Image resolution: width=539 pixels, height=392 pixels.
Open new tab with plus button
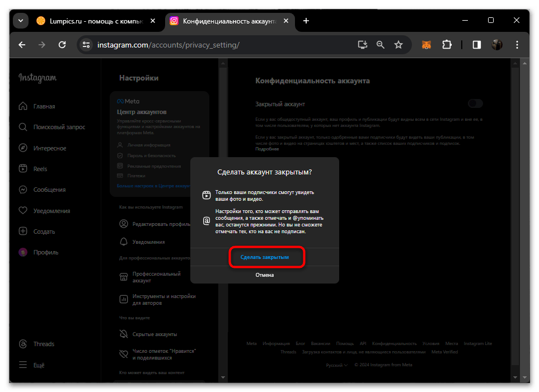pyautogui.click(x=306, y=21)
